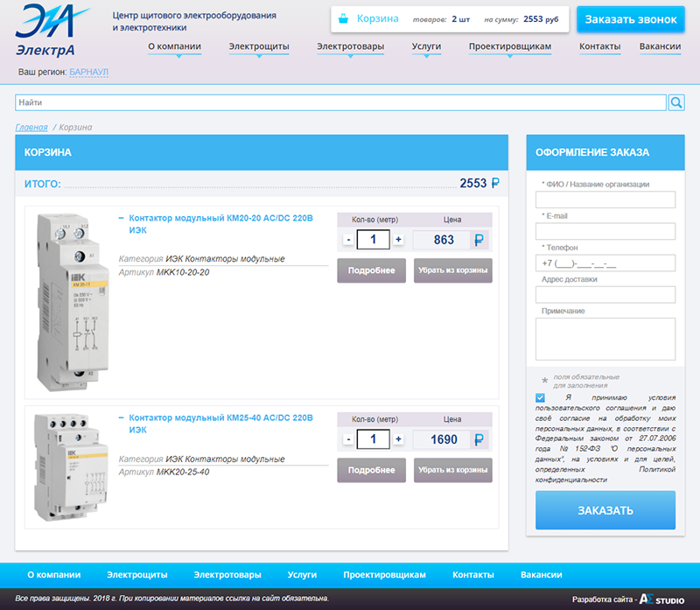Decrease quantity of KM20-20 contactor
This screenshot has height=610, width=700.
[x=348, y=240]
